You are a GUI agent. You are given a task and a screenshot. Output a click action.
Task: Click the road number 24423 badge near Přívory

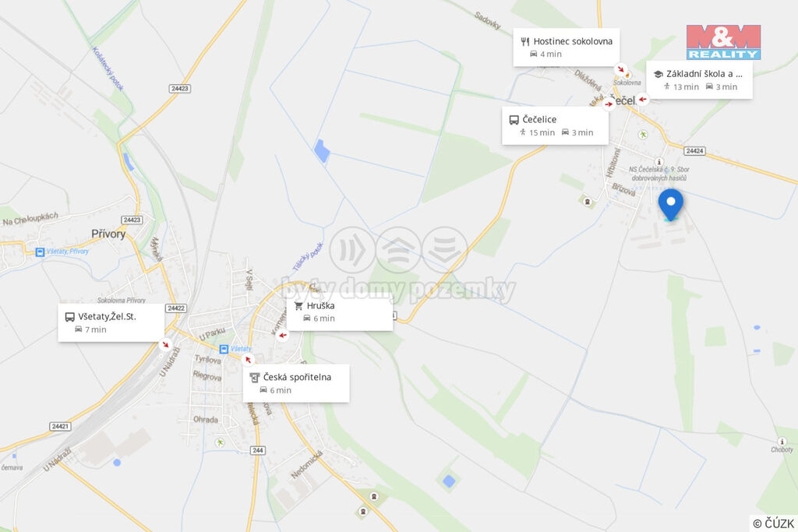132,220
